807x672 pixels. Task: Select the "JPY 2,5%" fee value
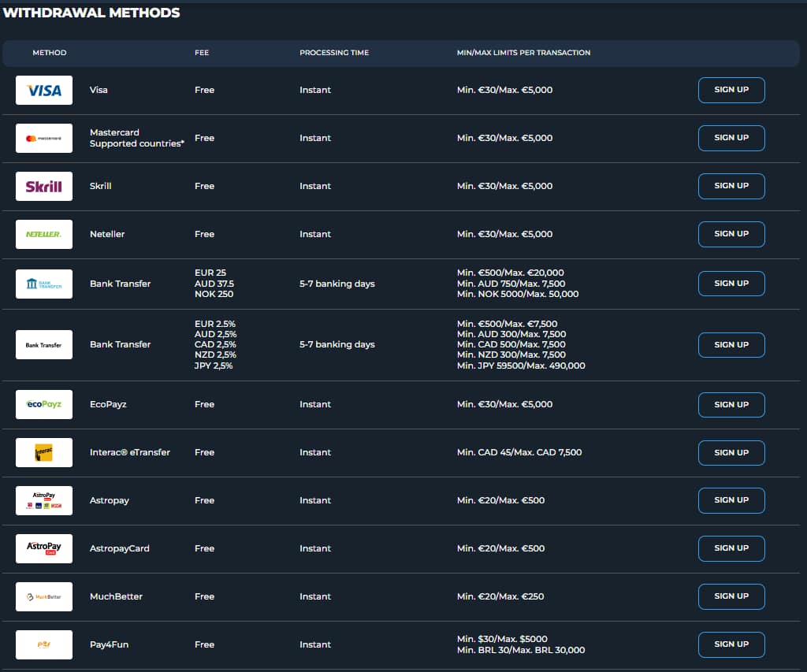[x=214, y=366]
